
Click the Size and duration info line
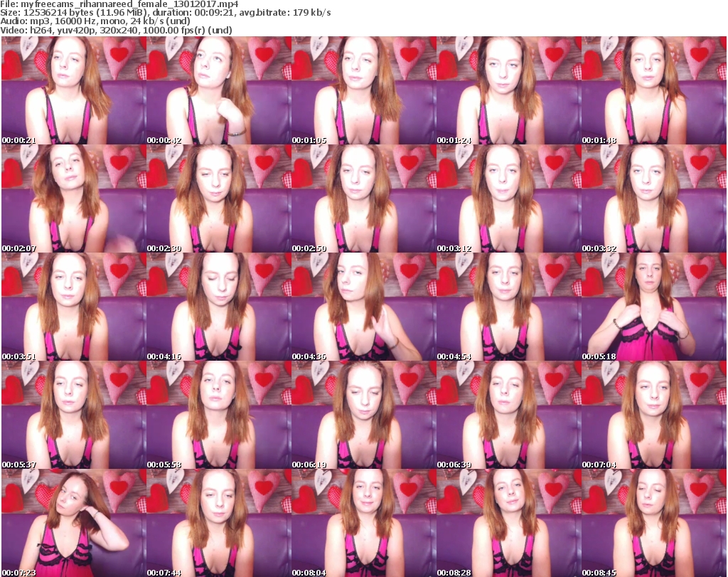166,13
